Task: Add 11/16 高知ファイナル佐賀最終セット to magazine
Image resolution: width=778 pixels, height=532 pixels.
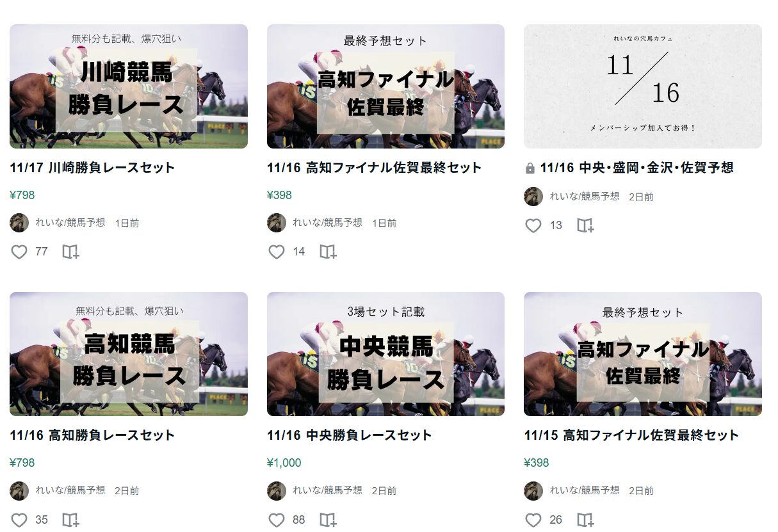Action: (328, 252)
